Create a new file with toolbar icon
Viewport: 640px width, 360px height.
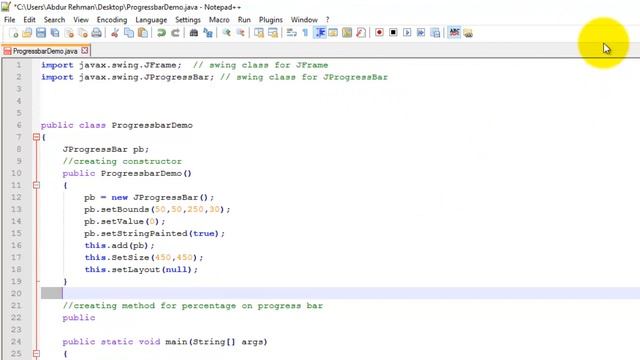coord(13,33)
